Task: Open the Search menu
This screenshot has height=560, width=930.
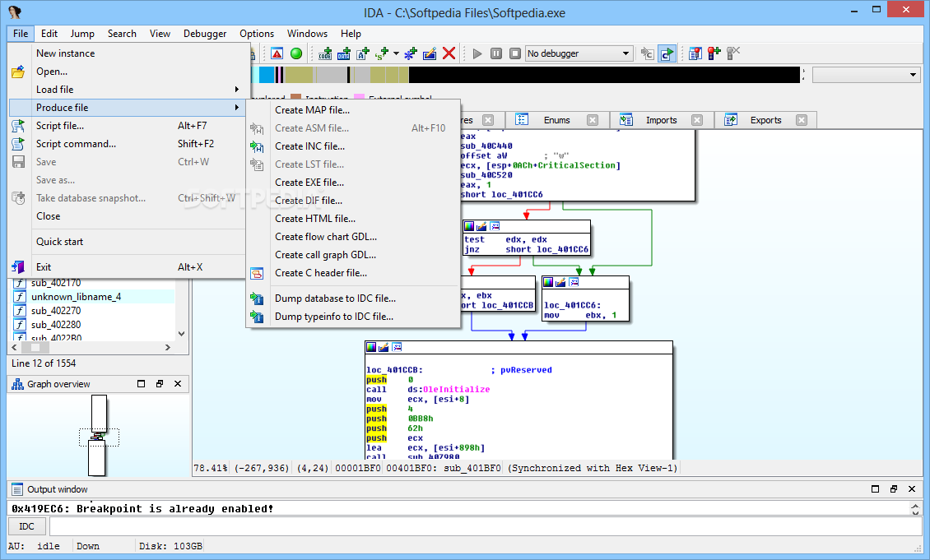Action: pos(122,34)
